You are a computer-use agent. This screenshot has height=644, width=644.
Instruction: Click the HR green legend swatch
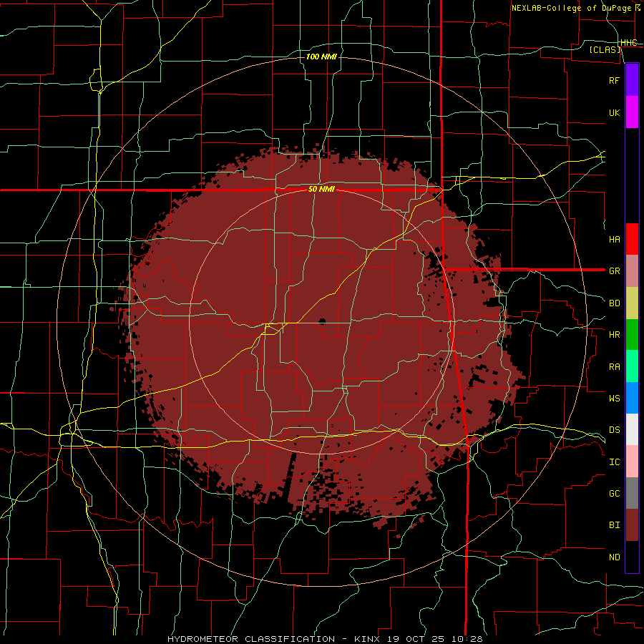pyautogui.click(x=632, y=335)
